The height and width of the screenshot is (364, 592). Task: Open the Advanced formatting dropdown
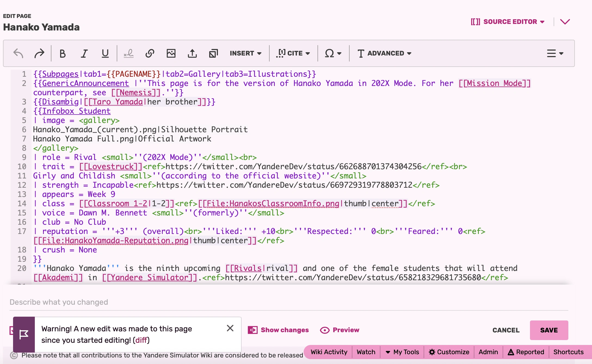pos(384,53)
